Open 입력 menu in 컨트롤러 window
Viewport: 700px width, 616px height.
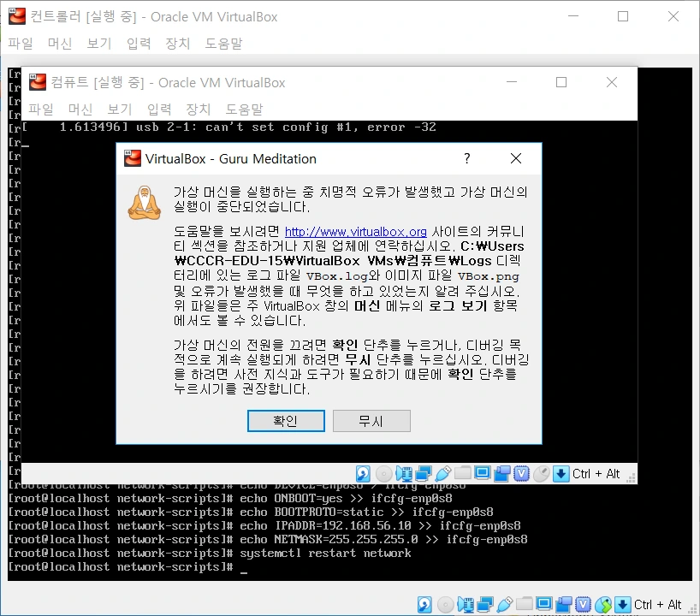click(x=139, y=44)
